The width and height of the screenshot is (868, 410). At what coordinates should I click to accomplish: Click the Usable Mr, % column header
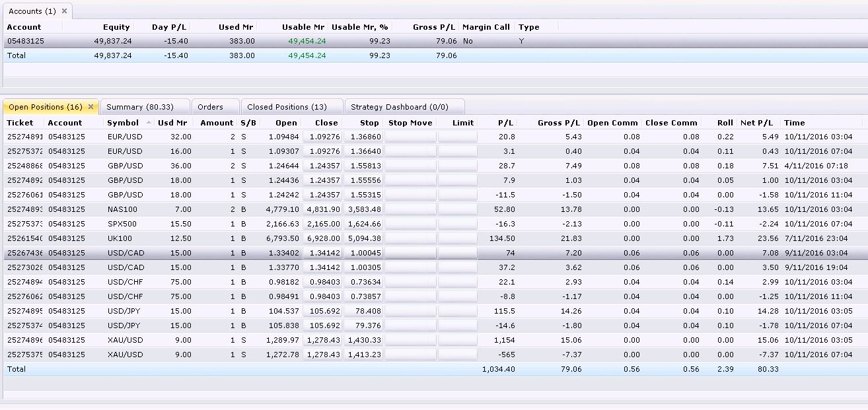click(x=360, y=27)
